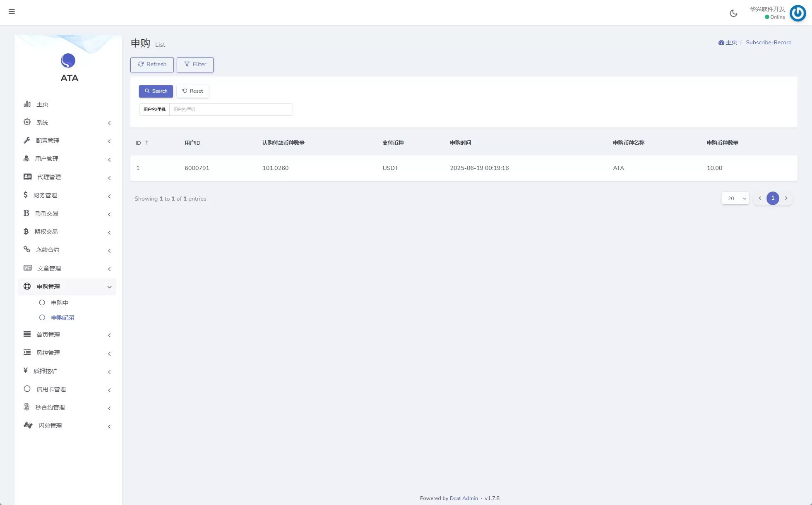812x505 pixels.
Task: Click the 配置管理 wrench icon
Action: [27, 140]
